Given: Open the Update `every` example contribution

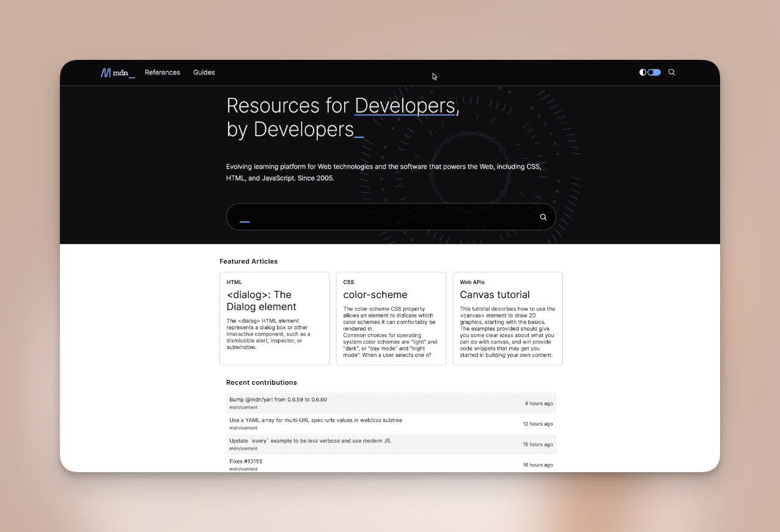Looking at the screenshot, I should coord(310,440).
